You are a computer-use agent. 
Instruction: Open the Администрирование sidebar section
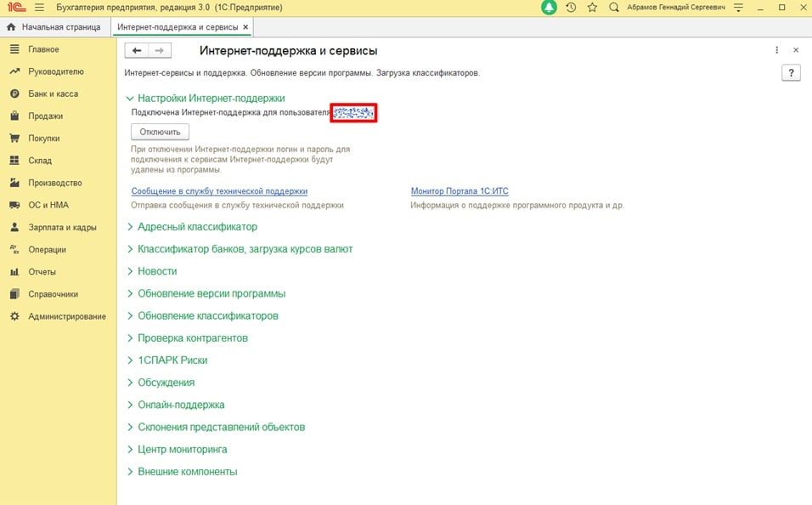67,316
